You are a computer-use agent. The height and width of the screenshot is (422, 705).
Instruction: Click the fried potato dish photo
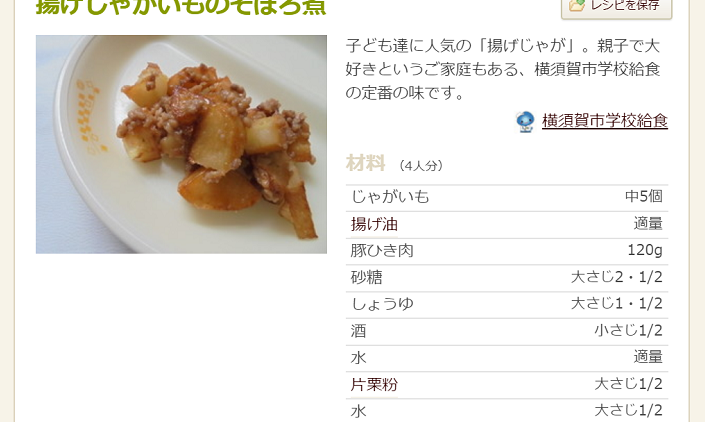181,144
